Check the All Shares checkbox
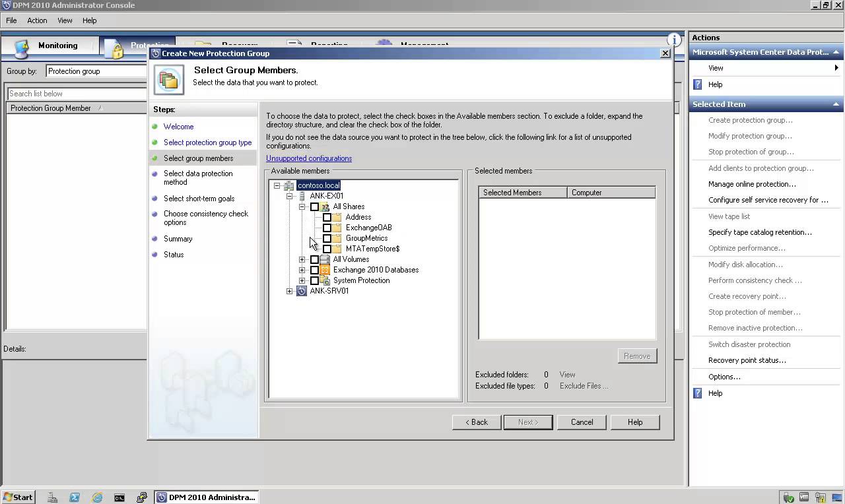The height and width of the screenshot is (504, 845). [315, 206]
